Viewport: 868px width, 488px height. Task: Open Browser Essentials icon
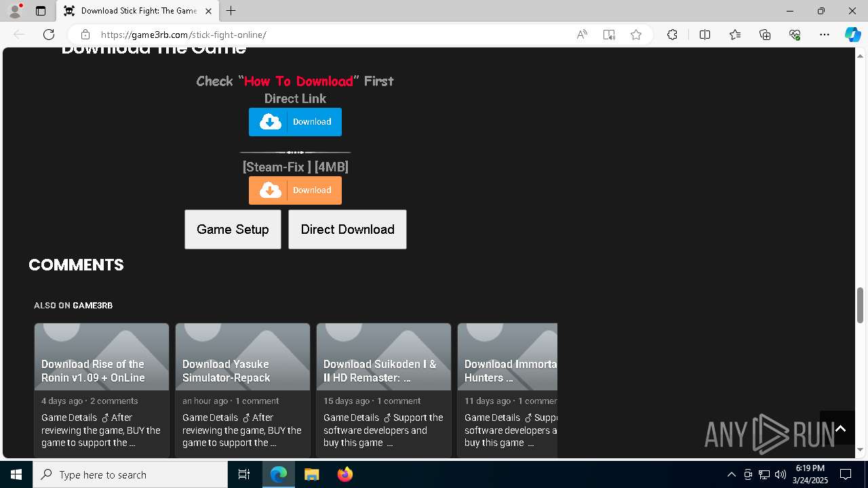[795, 35]
